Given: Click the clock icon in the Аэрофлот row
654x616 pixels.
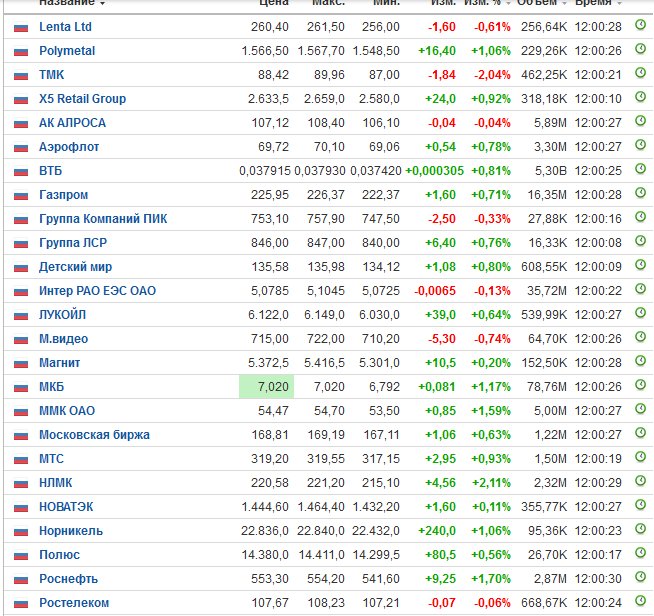Looking at the screenshot, I should click(640, 145).
